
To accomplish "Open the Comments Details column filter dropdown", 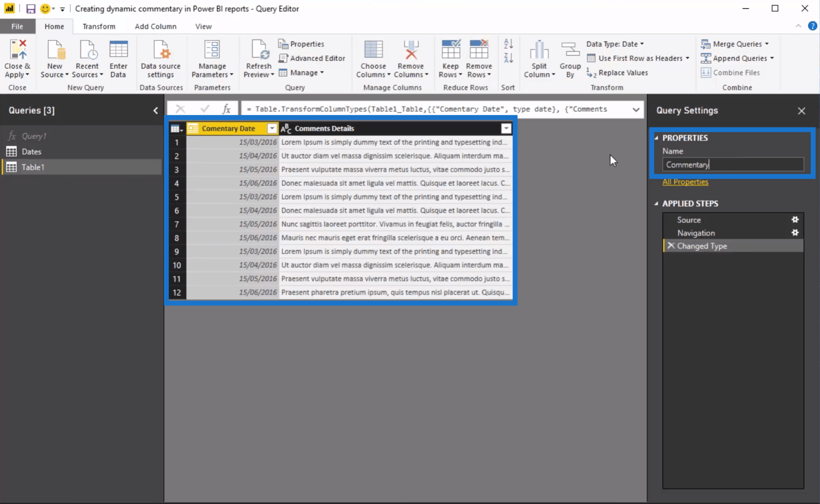I will (x=506, y=129).
